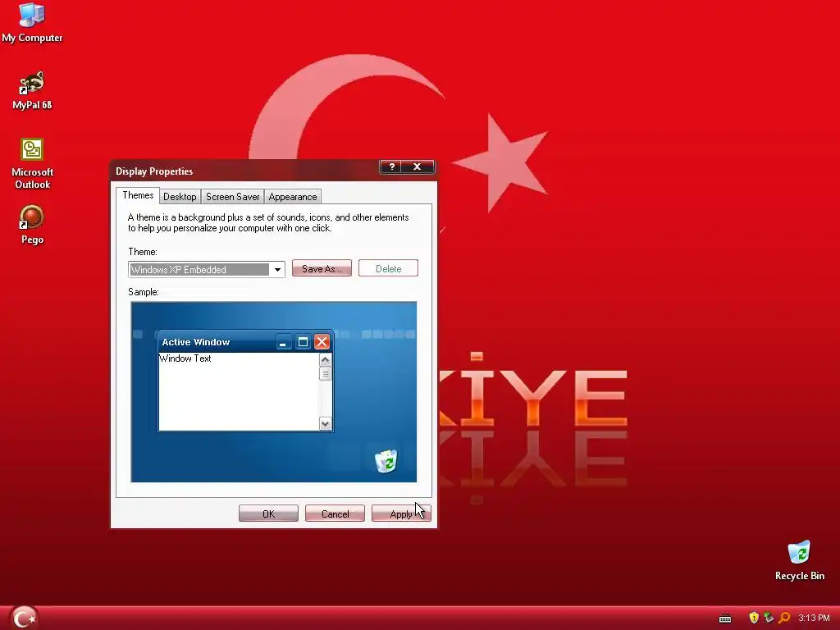Switch to the Desktop tab
The image size is (840, 630).
pos(180,197)
